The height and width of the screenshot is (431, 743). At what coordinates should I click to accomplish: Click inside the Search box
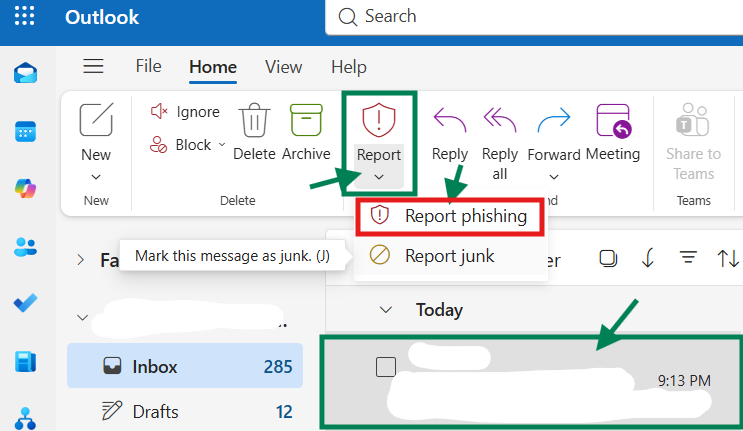534,17
